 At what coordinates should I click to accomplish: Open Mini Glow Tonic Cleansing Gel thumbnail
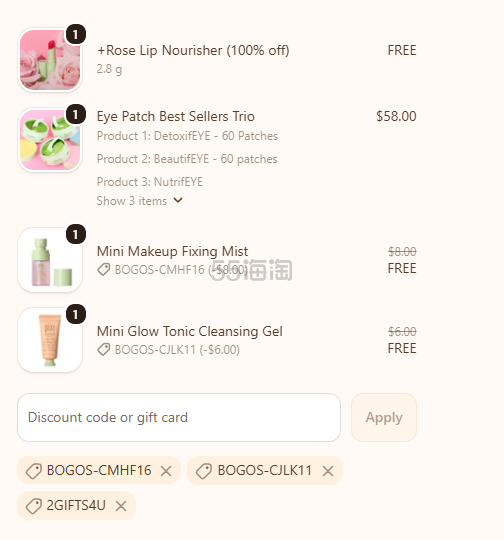tap(50, 340)
